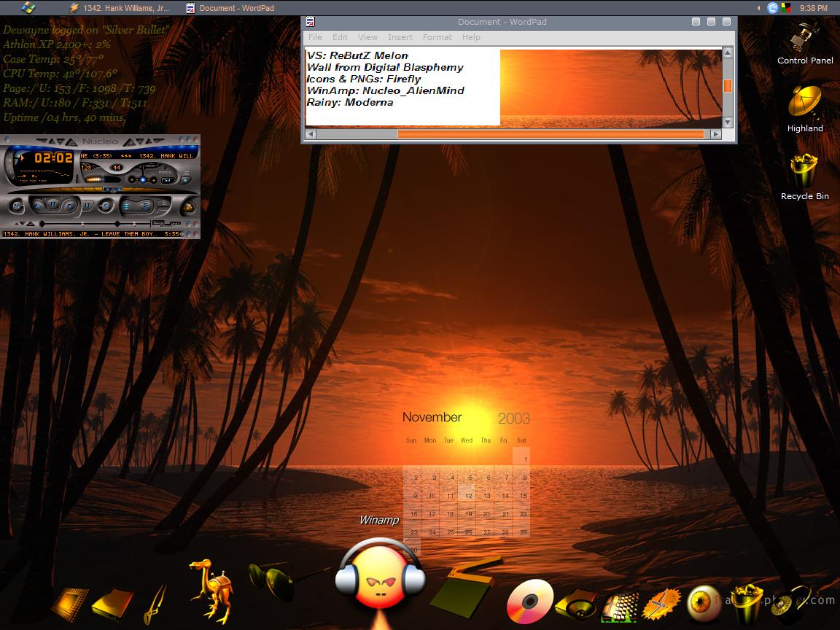Open the Format menu in WordPad
This screenshot has height=630, width=840.
coord(437,37)
